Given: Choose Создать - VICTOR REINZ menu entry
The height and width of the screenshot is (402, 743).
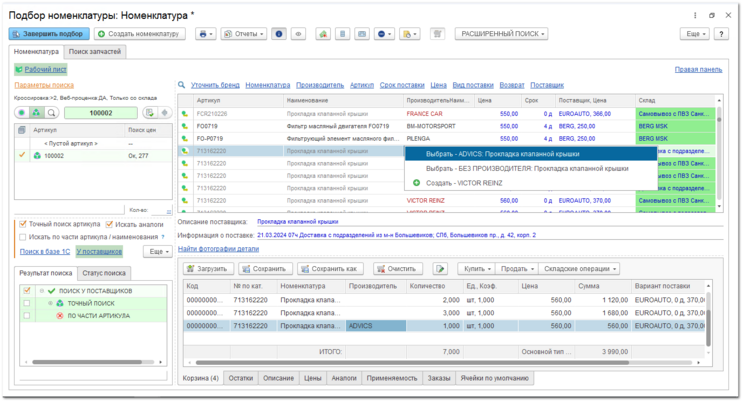Looking at the screenshot, I should click(531, 183).
